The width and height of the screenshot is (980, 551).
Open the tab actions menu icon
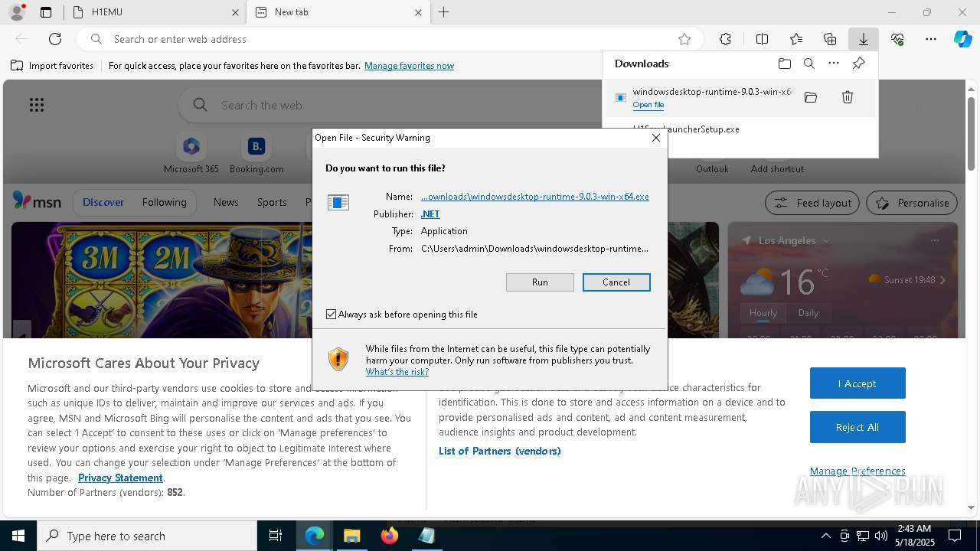pyautogui.click(x=46, y=12)
